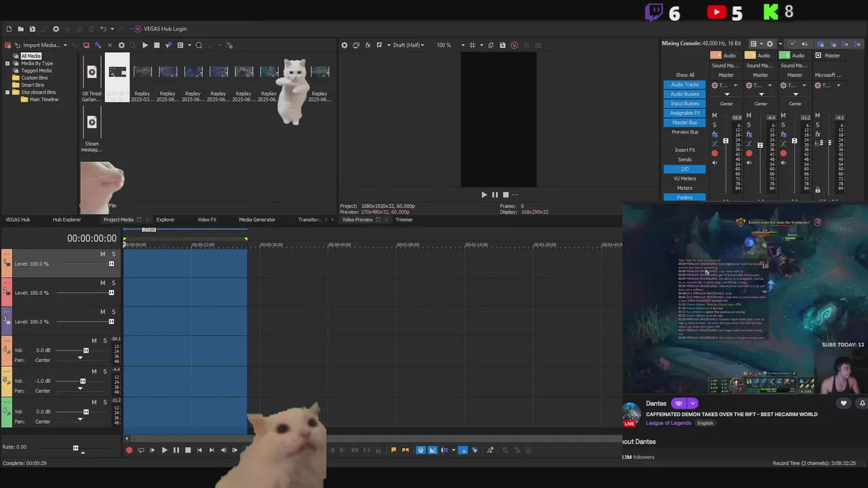The height and width of the screenshot is (488, 868).
Task: Open Video Output FX icon in preview
Action: click(368, 45)
